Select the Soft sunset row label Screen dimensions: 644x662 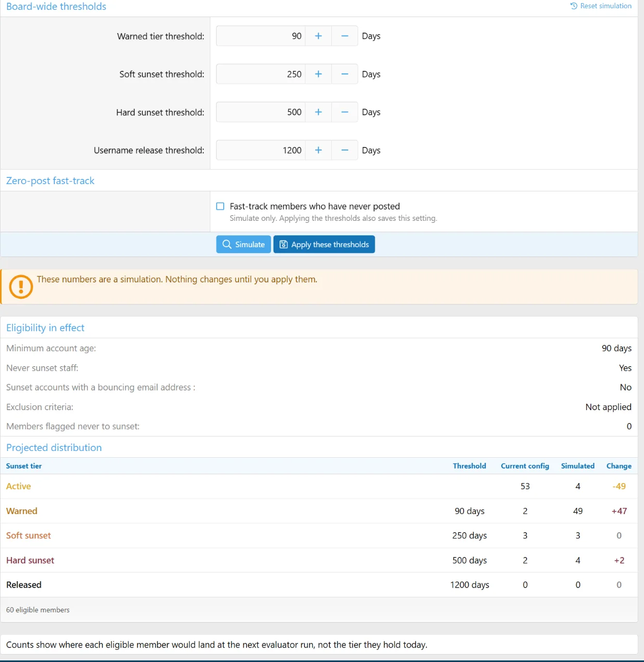click(x=28, y=536)
